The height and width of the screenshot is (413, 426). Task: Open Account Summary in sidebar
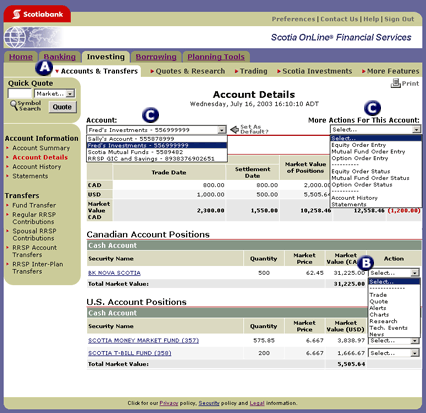pyautogui.click(x=41, y=148)
